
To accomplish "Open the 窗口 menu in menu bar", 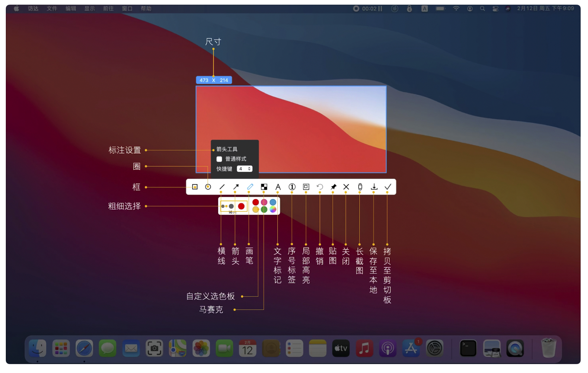I will point(127,9).
